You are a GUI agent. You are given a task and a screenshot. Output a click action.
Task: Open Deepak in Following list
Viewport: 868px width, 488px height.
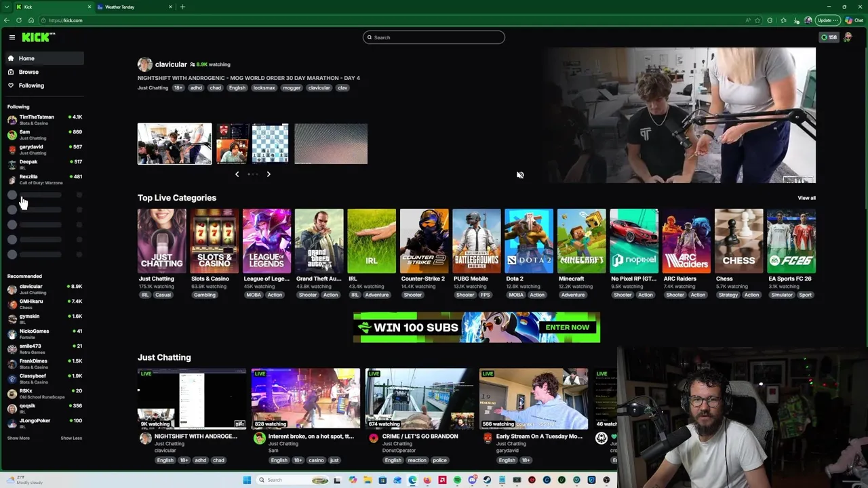tap(45, 165)
